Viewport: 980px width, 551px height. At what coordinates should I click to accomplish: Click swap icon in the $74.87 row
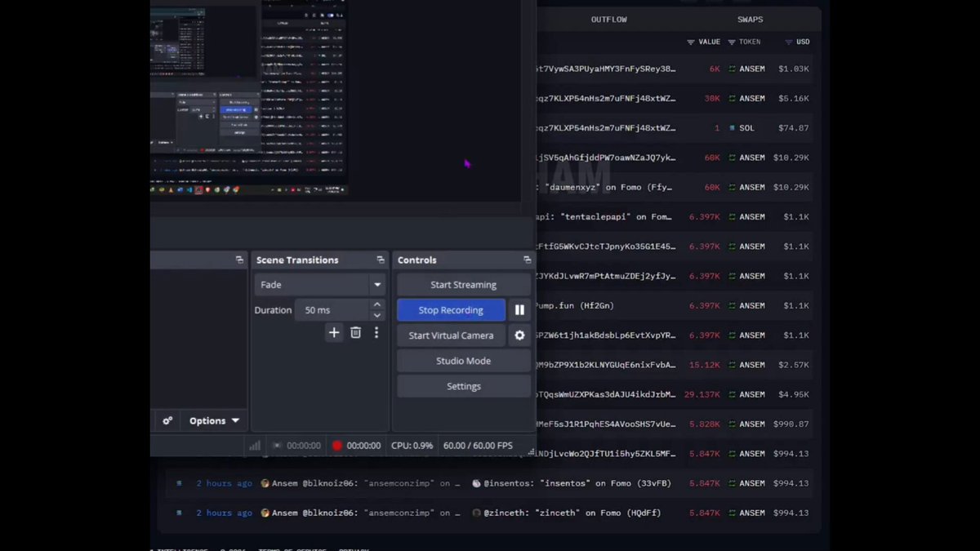733,128
